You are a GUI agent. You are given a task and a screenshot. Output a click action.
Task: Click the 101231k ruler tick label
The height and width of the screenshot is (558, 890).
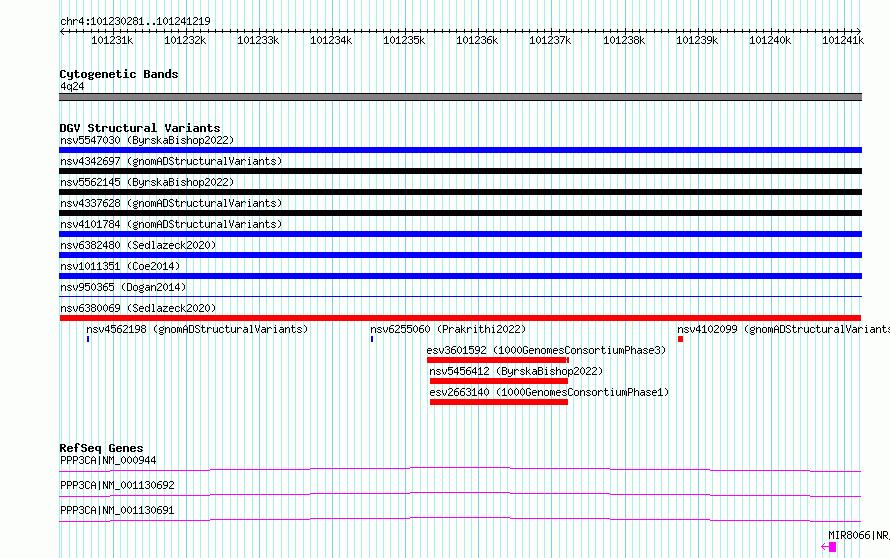(112, 40)
